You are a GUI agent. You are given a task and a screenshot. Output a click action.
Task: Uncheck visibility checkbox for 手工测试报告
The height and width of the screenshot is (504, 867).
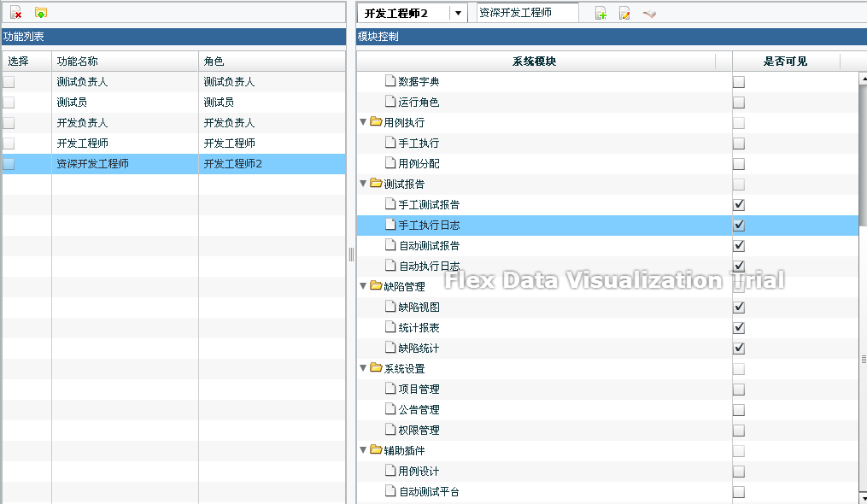[x=739, y=205]
